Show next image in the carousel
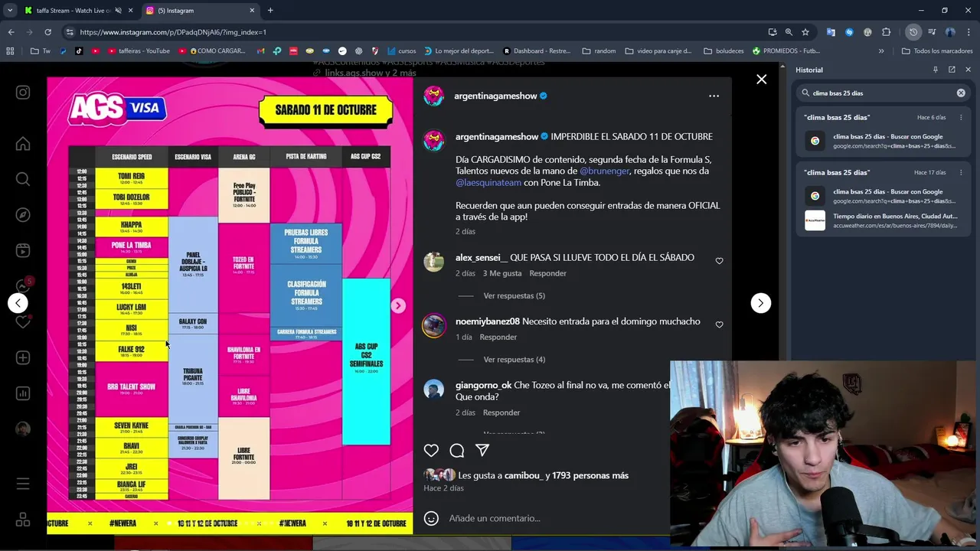Screen dimensions: 980x551 (x=398, y=305)
